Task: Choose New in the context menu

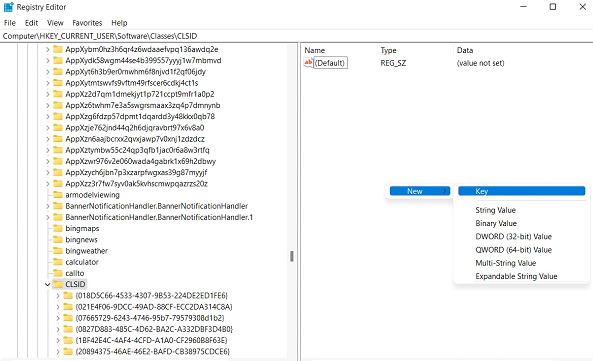Action: pyautogui.click(x=420, y=191)
